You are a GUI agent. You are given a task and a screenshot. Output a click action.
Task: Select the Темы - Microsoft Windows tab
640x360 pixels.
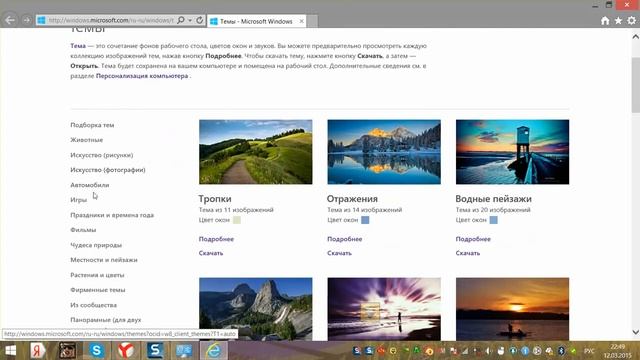pos(256,21)
